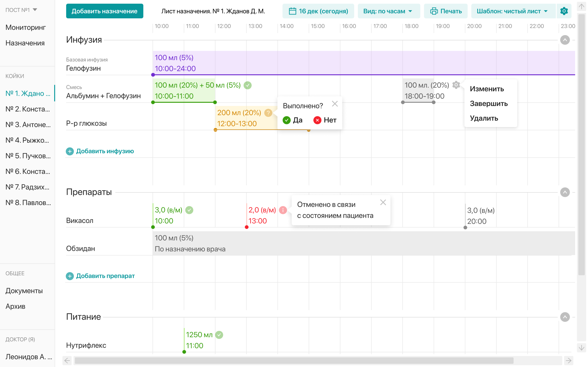Choose Удалить in the context menu

(483, 118)
